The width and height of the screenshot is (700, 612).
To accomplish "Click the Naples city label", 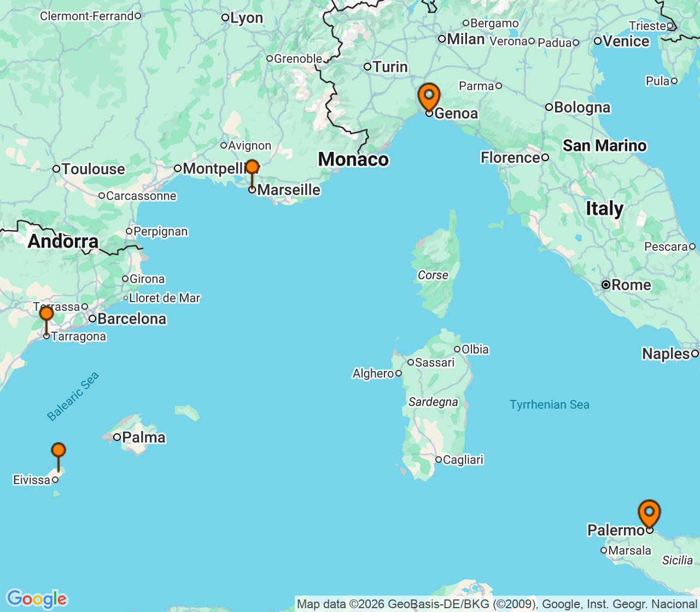I will [x=666, y=354].
